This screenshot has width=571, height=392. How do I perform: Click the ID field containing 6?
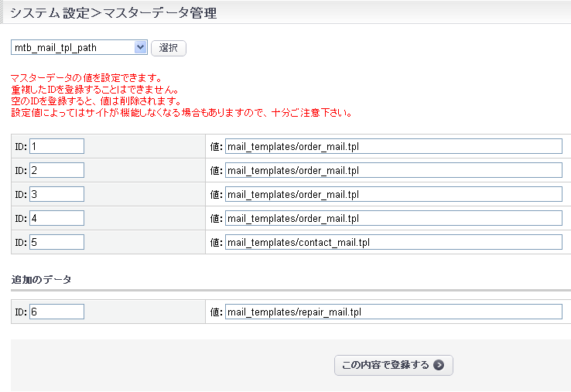56,312
